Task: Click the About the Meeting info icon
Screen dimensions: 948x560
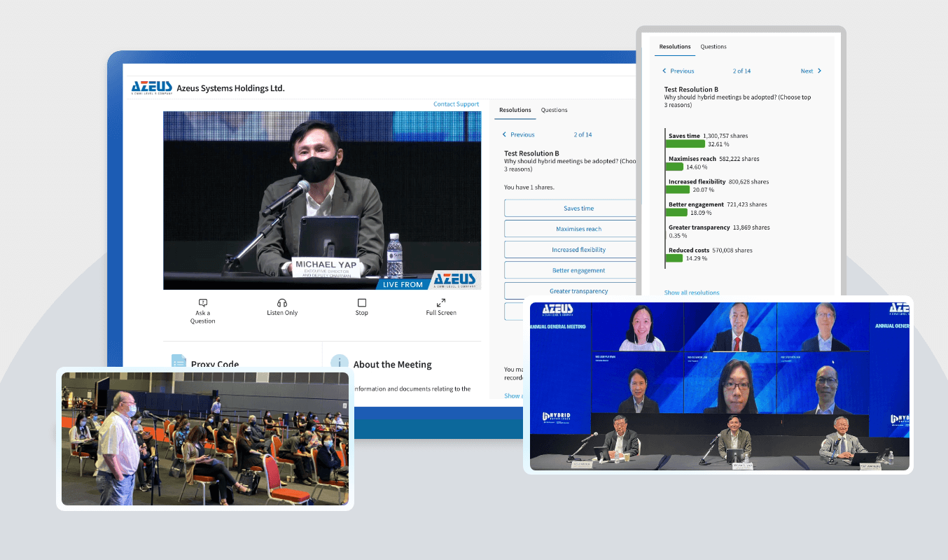Action: [340, 363]
